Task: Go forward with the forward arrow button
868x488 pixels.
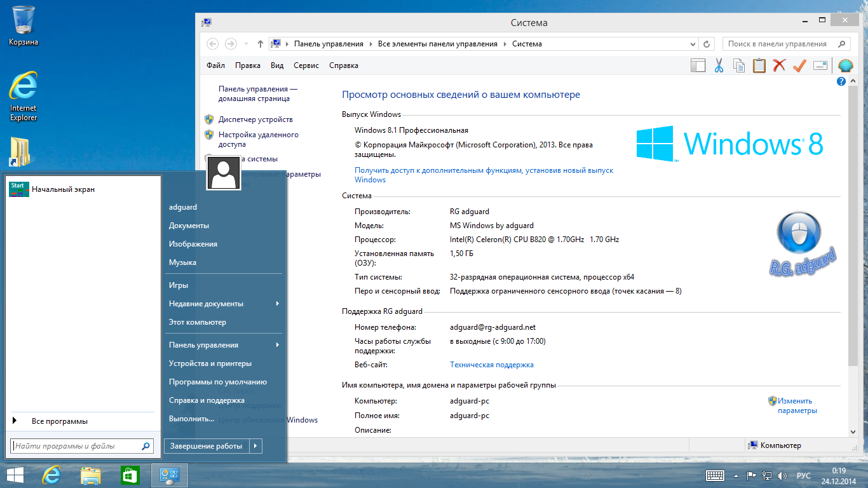Action: pos(231,44)
